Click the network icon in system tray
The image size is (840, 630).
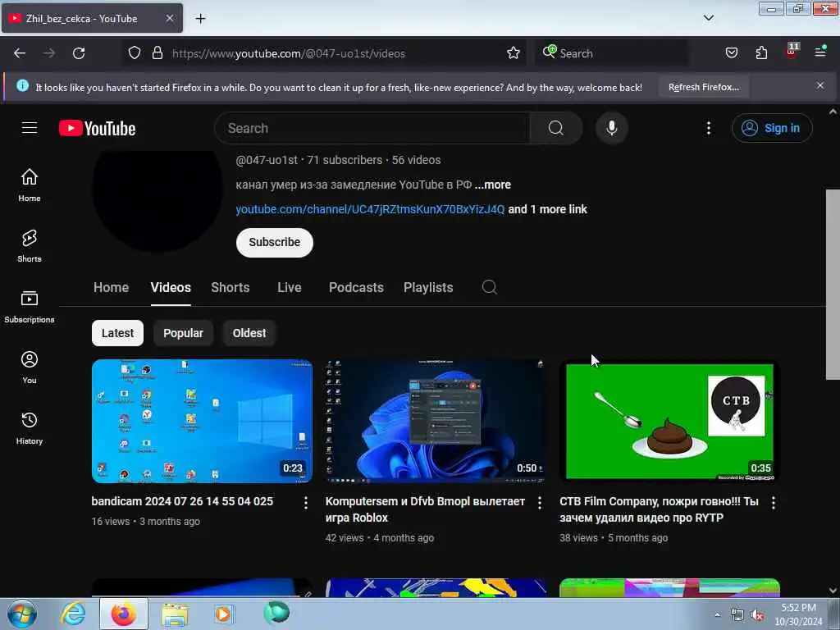(x=737, y=615)
